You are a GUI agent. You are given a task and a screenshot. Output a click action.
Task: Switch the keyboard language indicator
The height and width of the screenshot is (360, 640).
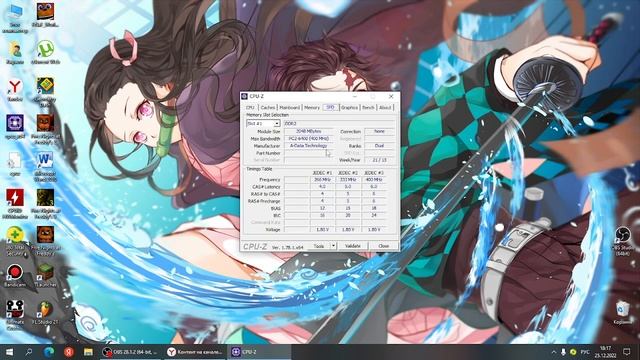[585, 352]
